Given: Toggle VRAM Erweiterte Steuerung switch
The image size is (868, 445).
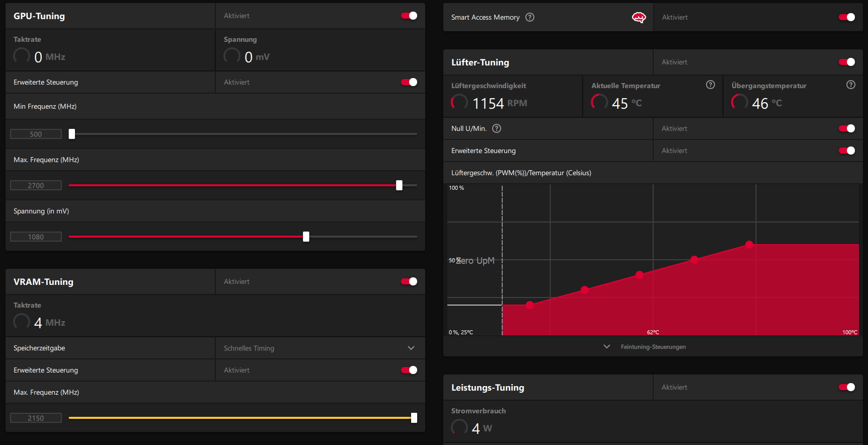Looking at the screenshot, I should coord(409,370).
